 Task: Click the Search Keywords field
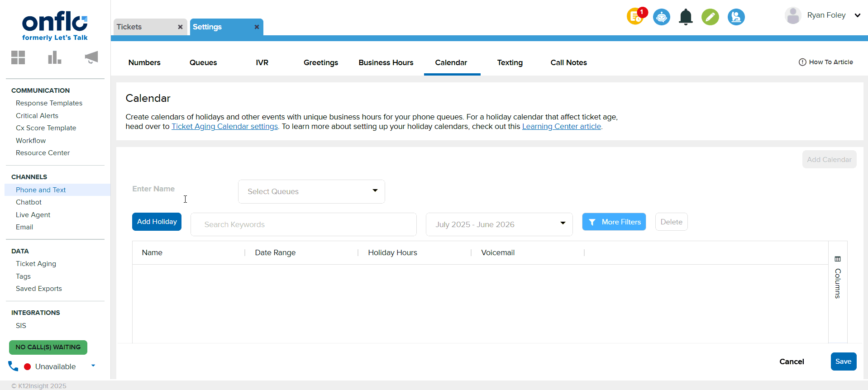point(303,224)
